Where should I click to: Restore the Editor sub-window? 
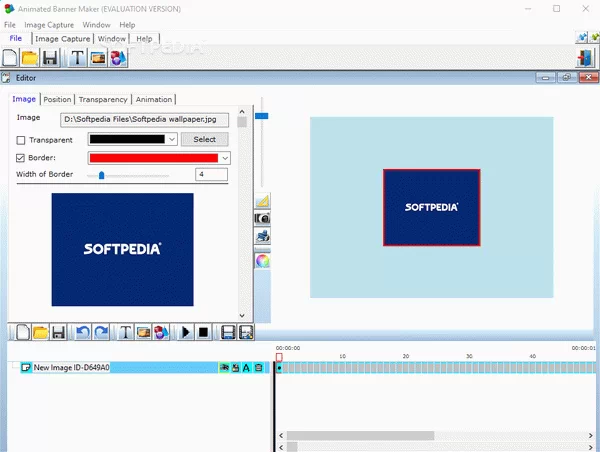(x=566, y=78)
